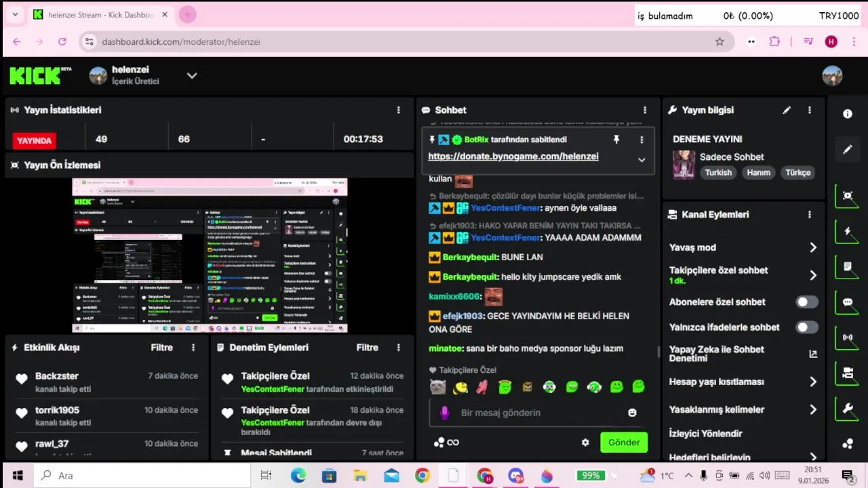Open Denetim Eylemleri three-dot menu
Viewport: 868px width, 488px height.
click(399, 347)
